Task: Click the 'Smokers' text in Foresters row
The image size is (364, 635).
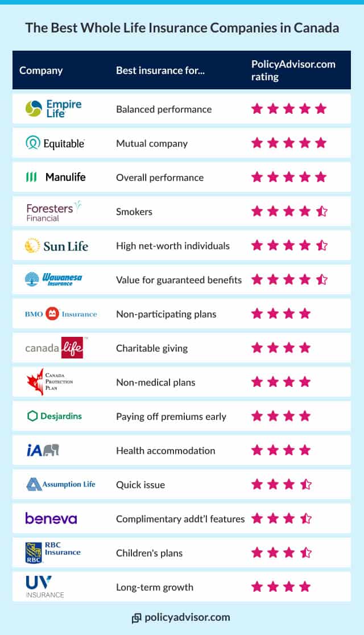Action: pyautogui.click(x=134, y=212)
